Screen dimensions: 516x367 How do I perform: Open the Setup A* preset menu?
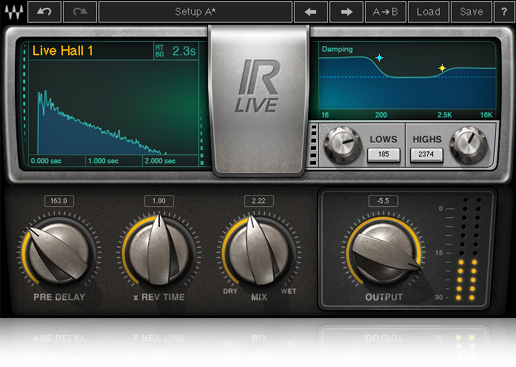[x=195, y=12]
